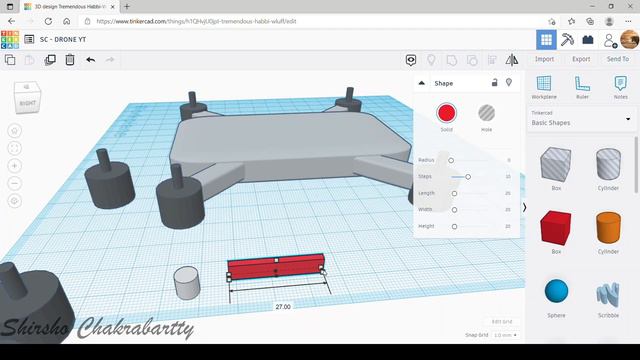Open the Show all view icon

click(411, 60)
